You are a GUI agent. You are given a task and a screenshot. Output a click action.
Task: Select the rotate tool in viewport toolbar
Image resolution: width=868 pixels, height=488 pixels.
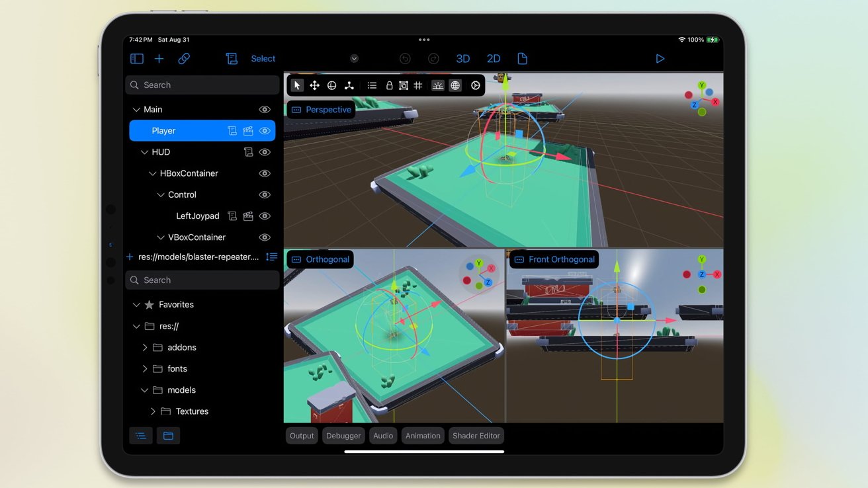coord(332,85)
